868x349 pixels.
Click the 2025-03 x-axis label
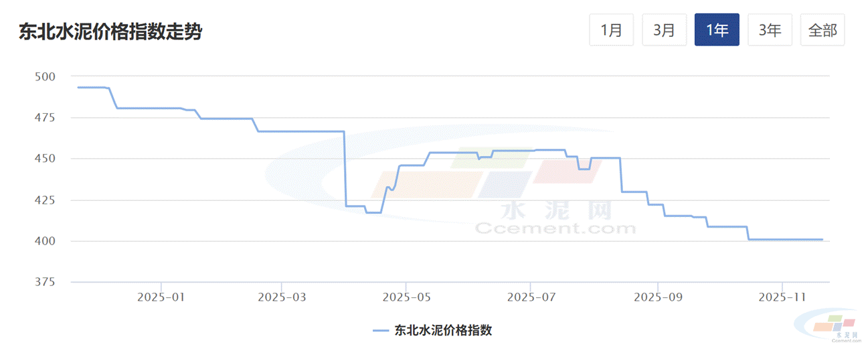pyautogui.click(x=282, y=297)
